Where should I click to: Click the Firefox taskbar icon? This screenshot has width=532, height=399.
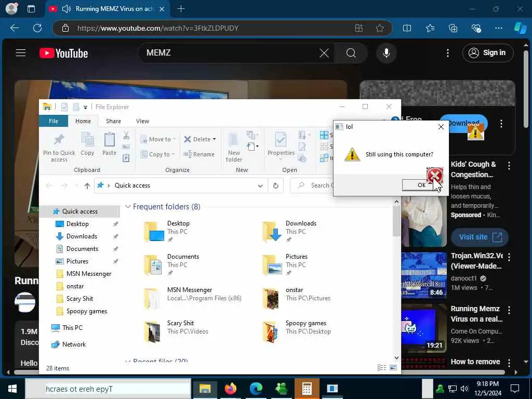(x=230, y=389)
